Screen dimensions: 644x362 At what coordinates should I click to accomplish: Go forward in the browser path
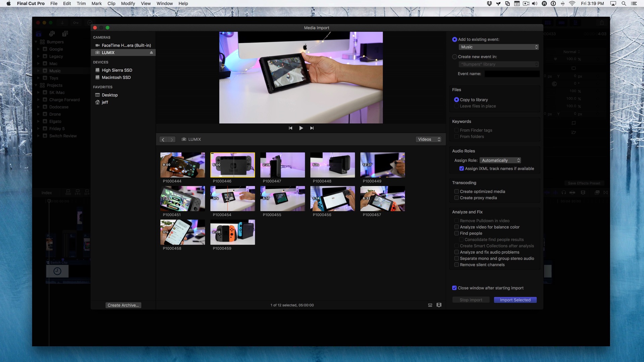click(172, 139)
